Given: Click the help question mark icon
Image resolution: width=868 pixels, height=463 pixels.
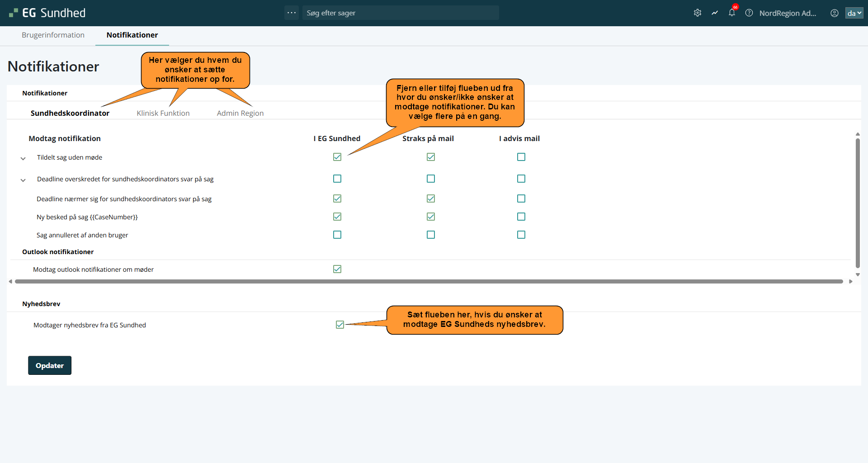Looking at the screenshot, I should coord(749,13).
